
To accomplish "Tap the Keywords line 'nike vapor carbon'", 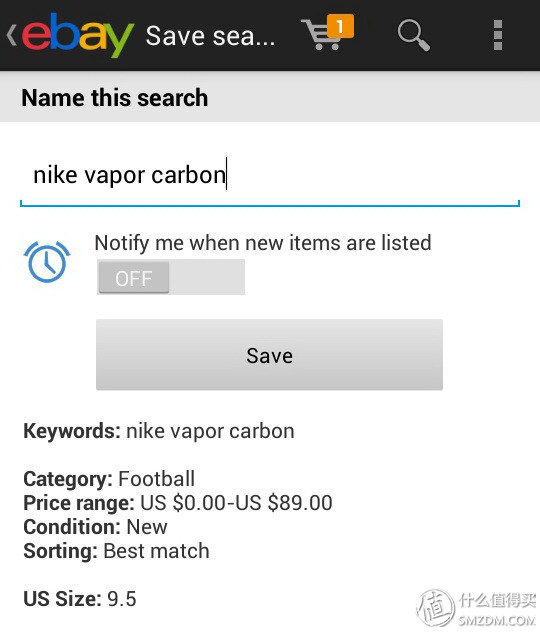I will tap(159, 431).
